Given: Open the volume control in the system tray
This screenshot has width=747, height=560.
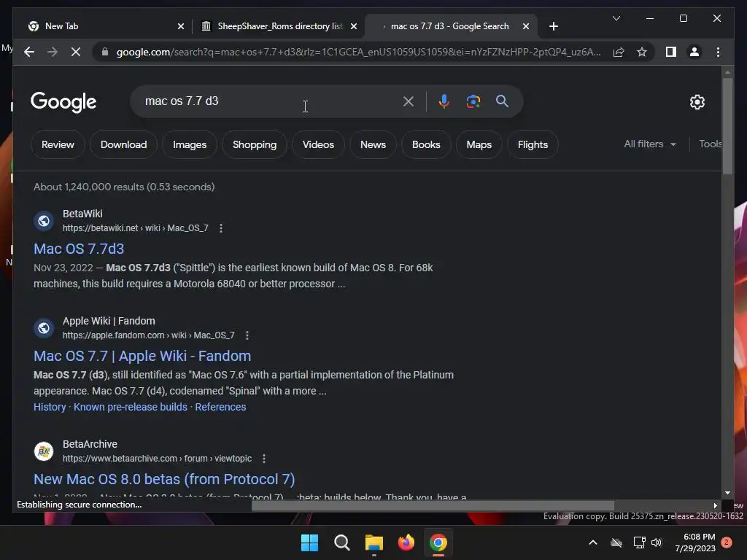Looking at the screenshot, I should click(x=657, y=542).
